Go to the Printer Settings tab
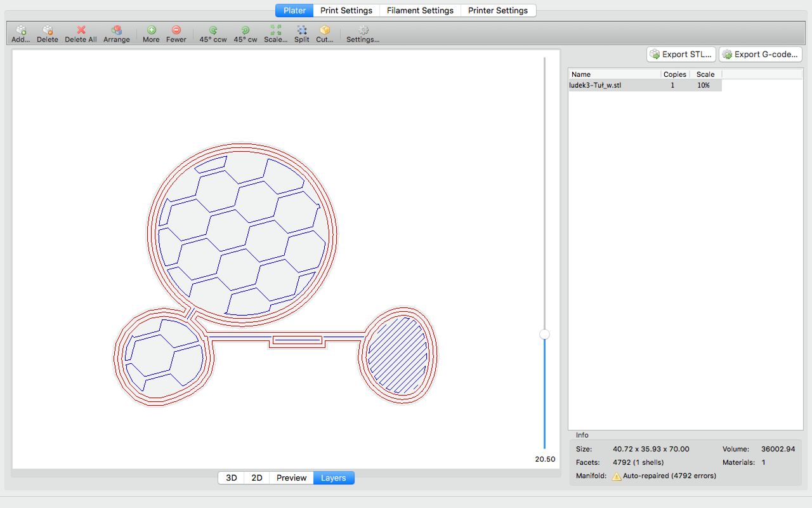This screenshot has width=812, height=508. [x=498, y=11]
